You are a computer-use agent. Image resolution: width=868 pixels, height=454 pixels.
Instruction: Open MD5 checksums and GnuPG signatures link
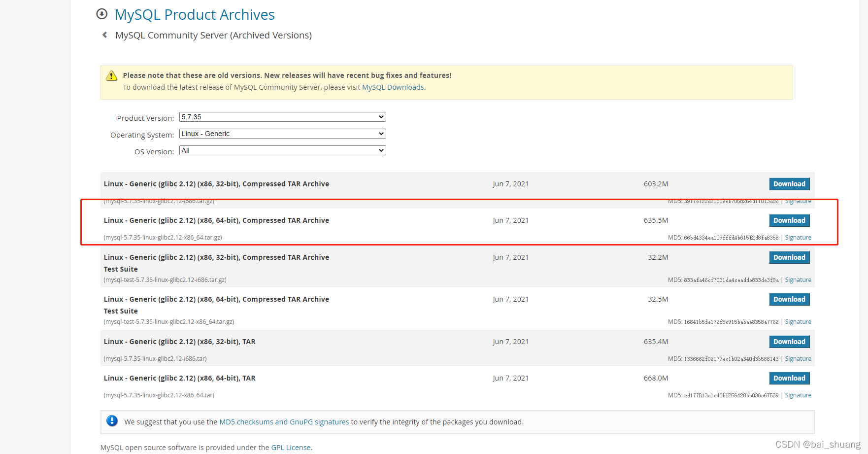[284, 422]
